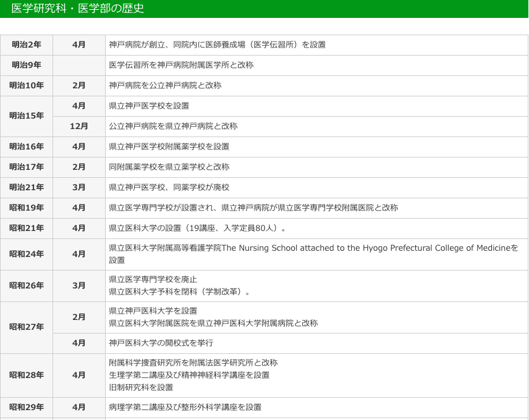Click the 明治15年 year cell
Image resolution: width=529 pixels, height=420 pixels.
27,116
